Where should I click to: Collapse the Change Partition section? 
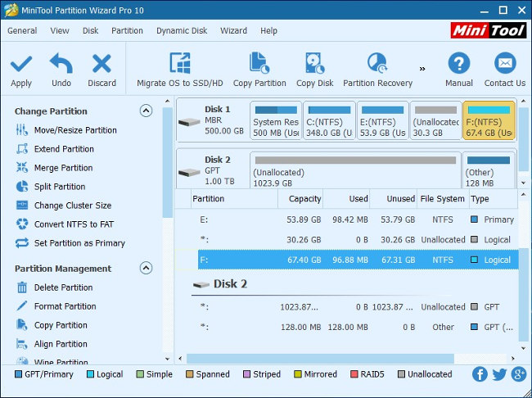(x=146, y=111)
